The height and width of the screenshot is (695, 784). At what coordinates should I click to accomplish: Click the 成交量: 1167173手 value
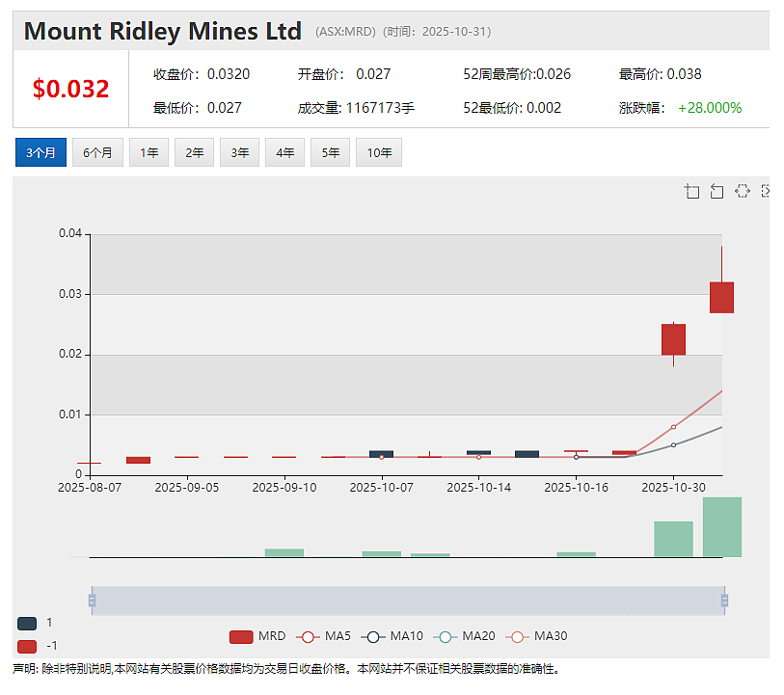point(356,108)
